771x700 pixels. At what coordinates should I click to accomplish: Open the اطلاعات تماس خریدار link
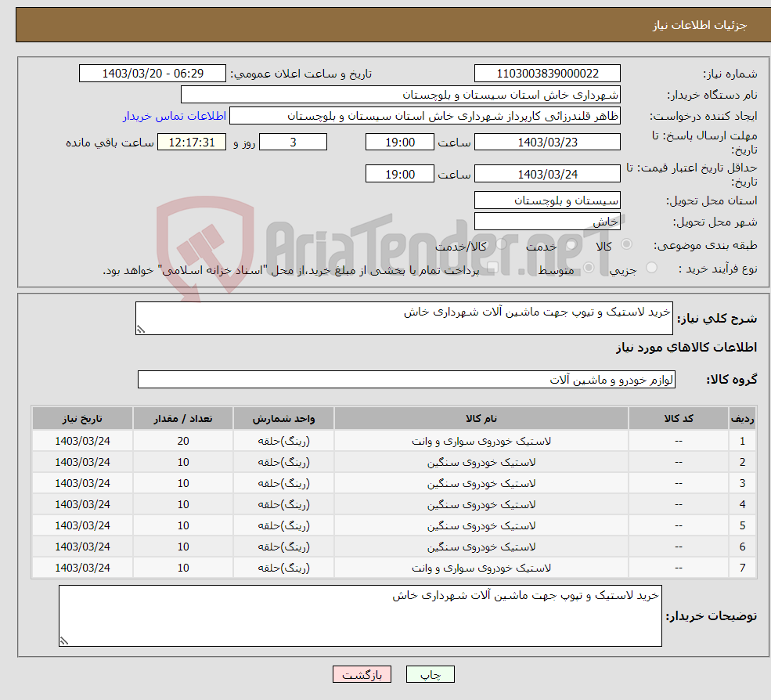[x=175, y=116]
